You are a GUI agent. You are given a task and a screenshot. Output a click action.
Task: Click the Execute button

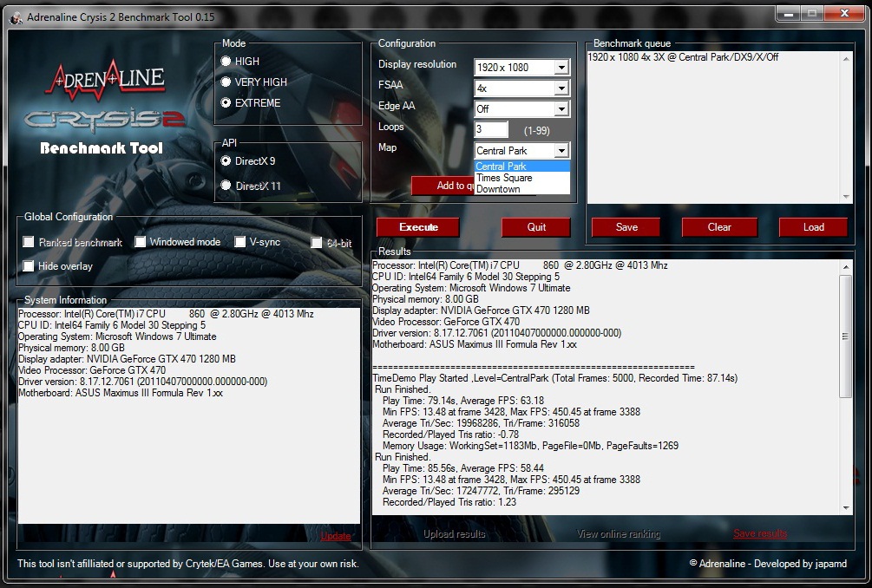click(418, 226)
